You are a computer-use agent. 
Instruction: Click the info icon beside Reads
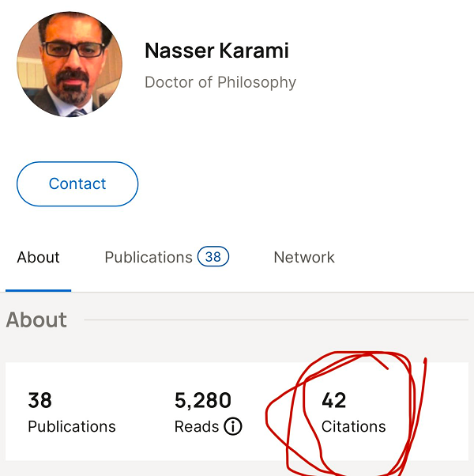pos(233,427)
